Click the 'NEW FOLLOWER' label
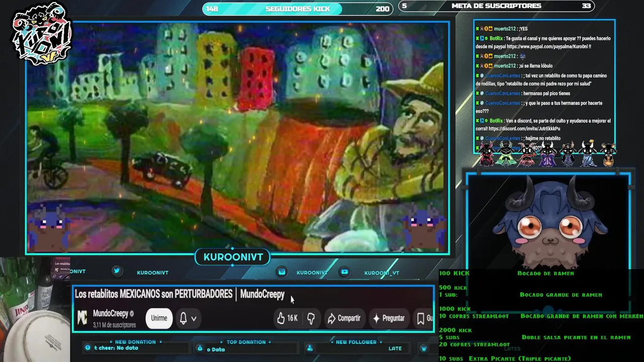This screenshot has height=362, width=644. [356, 342]
